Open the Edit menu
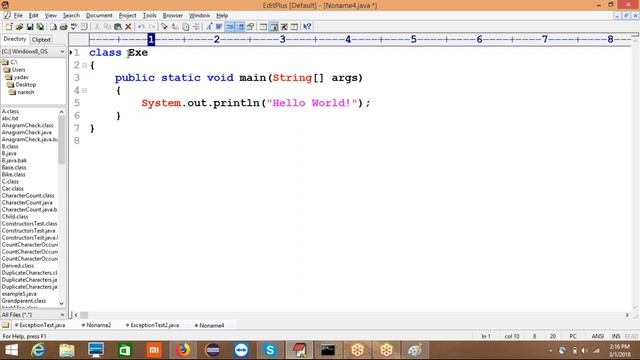 point(33,16)
